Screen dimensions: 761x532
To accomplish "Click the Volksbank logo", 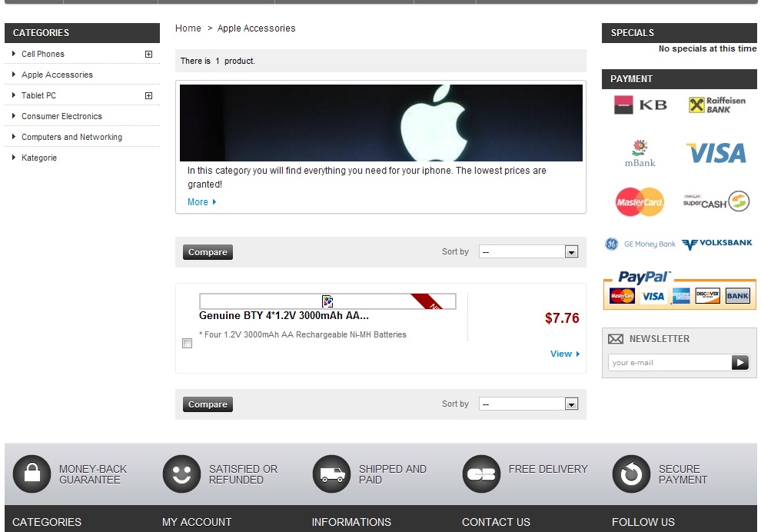I will click(x=717, y=244).
